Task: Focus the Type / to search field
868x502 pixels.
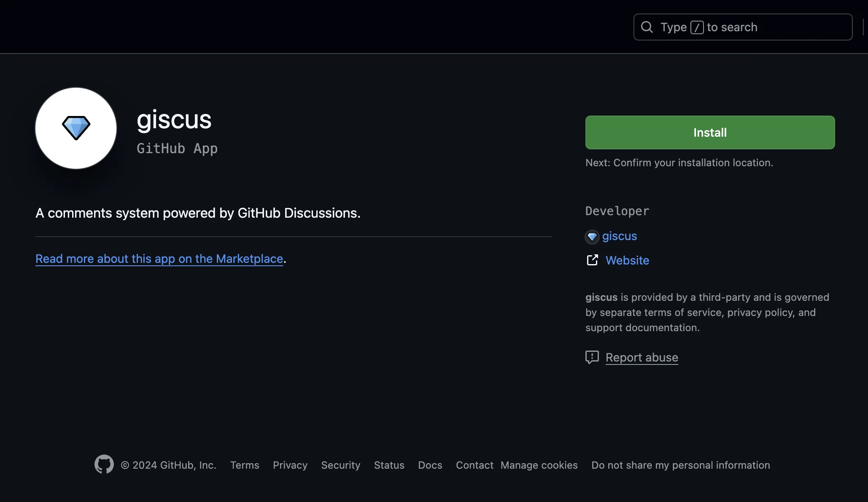Action: tap(743, 27)
